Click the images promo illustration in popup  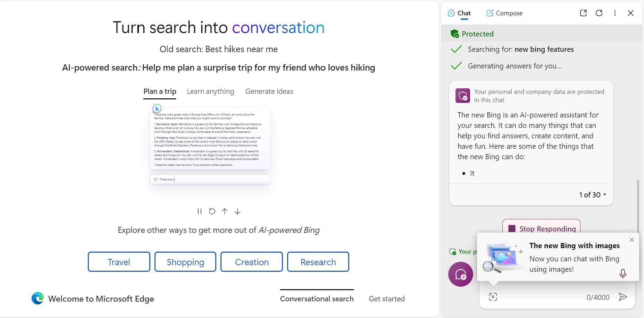[502, 258]
